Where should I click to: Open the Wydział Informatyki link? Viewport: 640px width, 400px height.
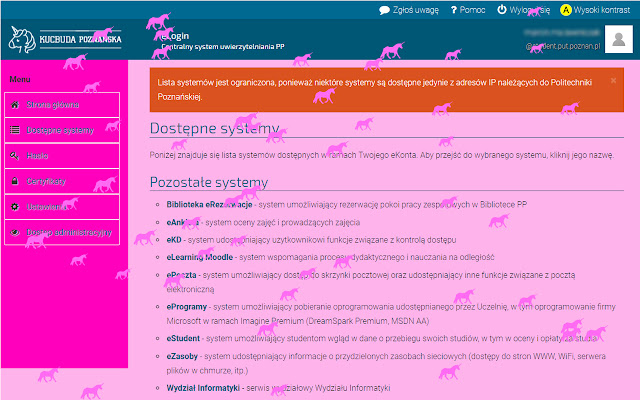[x=203, y=388]
